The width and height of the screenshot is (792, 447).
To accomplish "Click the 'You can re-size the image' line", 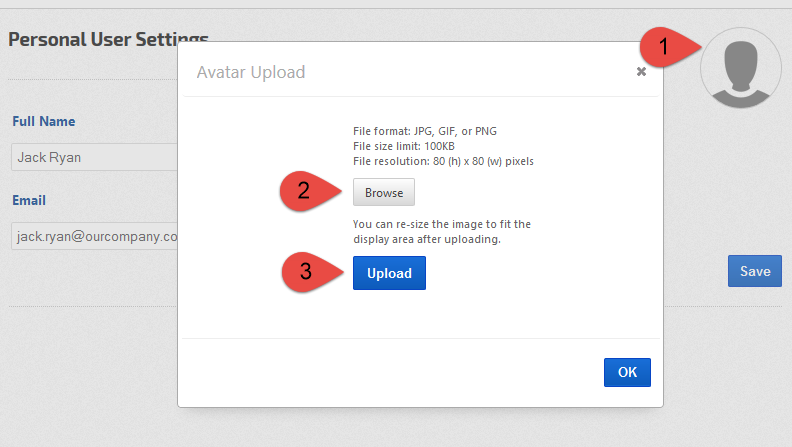I will tap(442, 224).
